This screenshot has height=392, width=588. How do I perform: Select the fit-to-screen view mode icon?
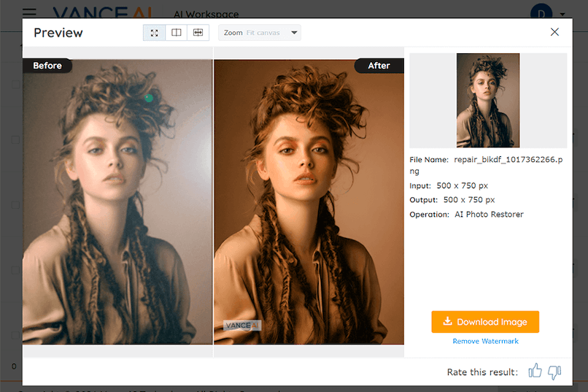point(154,33)
